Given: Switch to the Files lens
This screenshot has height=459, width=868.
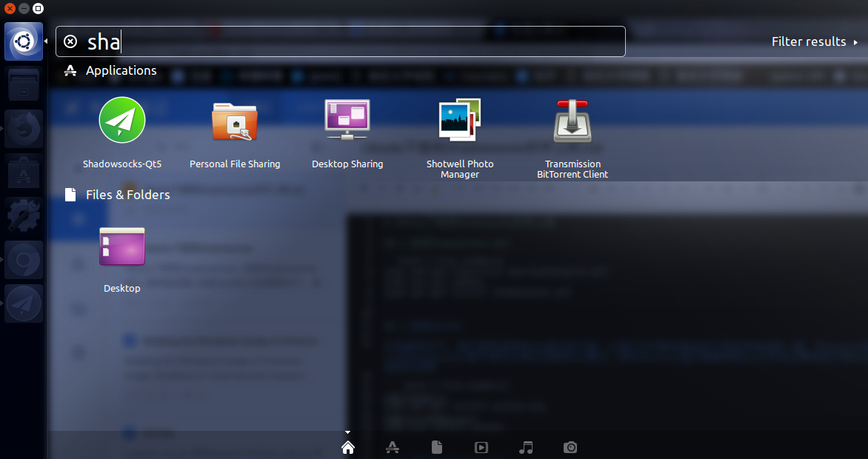Looking at the screenshot, I should 437,447.
